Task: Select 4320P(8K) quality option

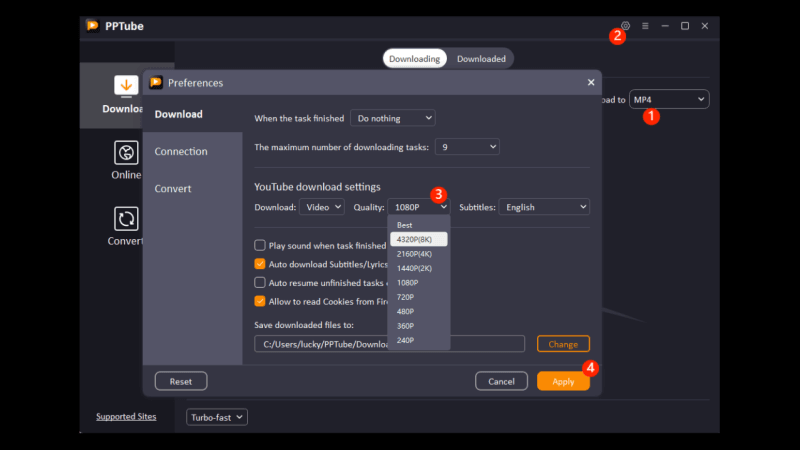Action: 418,239
